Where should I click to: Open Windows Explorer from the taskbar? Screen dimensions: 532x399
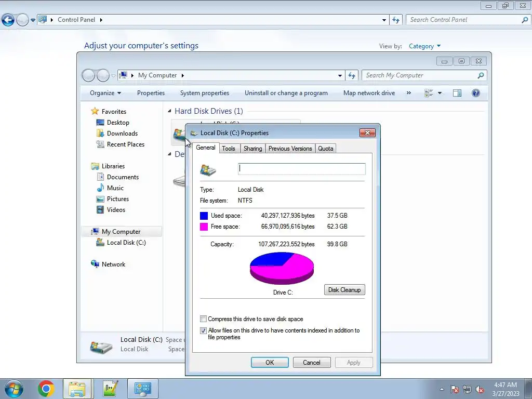(x=77, y=389)
